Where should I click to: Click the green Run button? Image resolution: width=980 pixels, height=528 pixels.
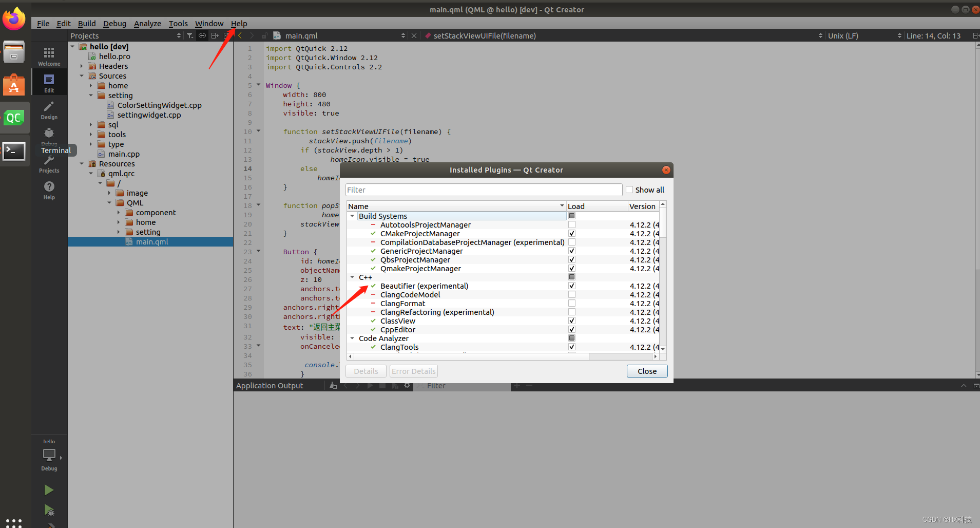pos(49,490)
